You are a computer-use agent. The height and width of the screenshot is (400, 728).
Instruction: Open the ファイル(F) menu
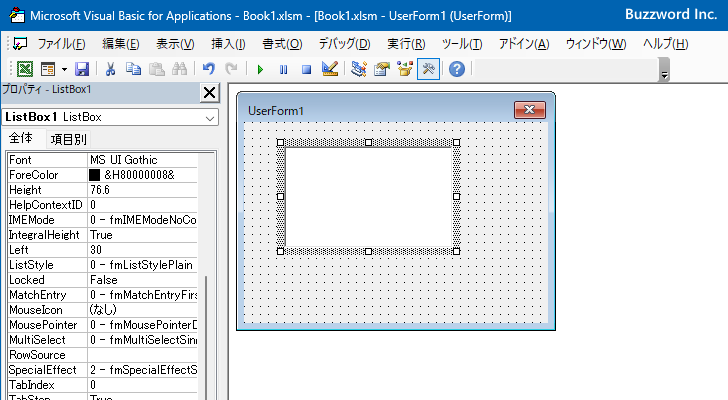pos(61,44)
